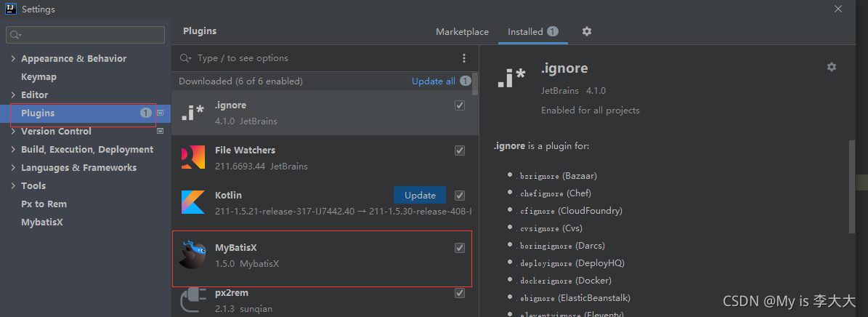Expand Languages & Frameworks node
This screenshot has width=868, height=317.
pyautogui.click(x=13, y=167)
